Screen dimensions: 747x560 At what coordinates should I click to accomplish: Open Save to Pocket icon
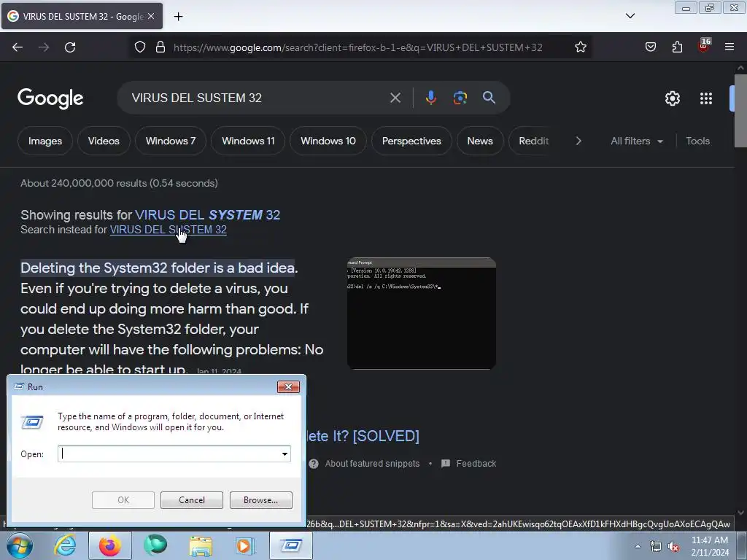click(x=650, y=47)
